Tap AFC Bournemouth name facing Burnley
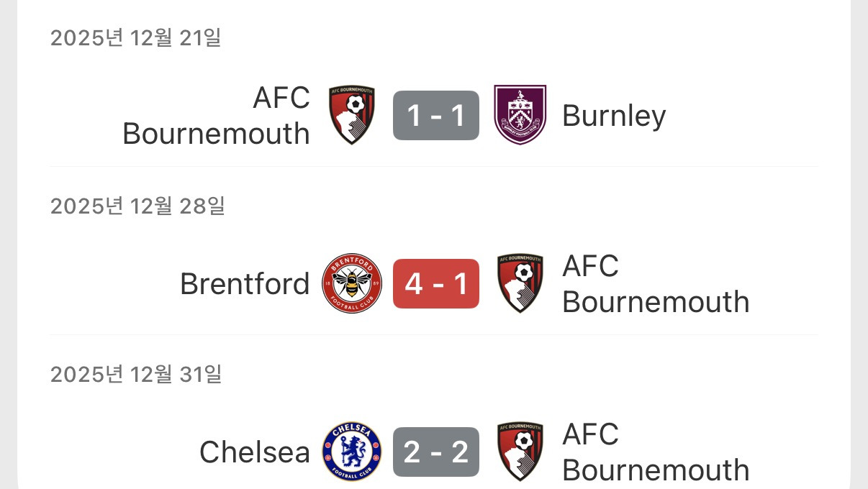868x489 pixels. 217,116
